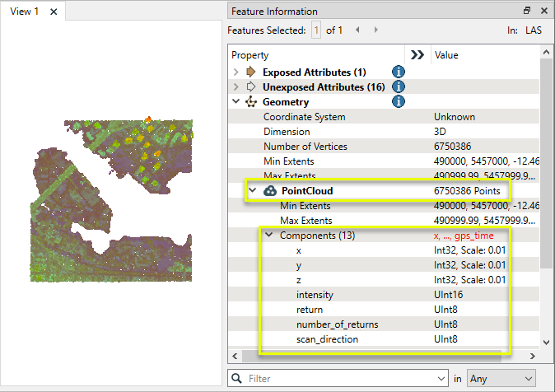
Task: Click info icon beside Unexposed Attributes
Action: coord(398,86)
